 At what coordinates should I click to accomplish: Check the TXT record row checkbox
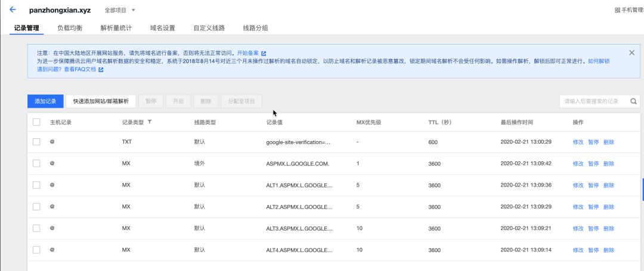pos(36,142)
